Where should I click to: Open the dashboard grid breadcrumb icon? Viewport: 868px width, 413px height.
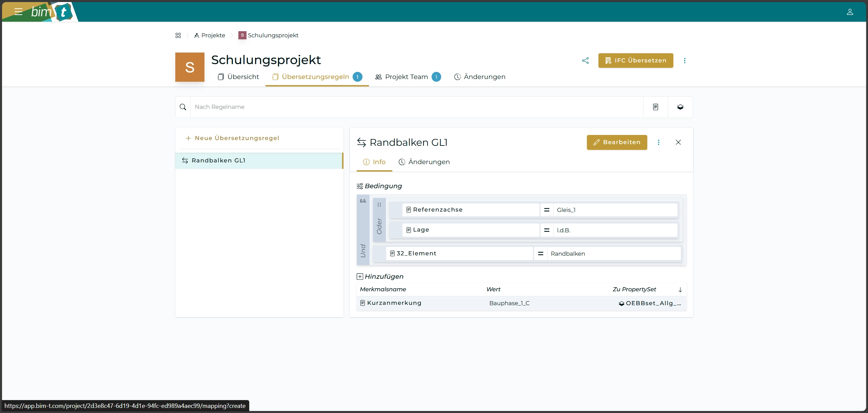coord(178,35)
